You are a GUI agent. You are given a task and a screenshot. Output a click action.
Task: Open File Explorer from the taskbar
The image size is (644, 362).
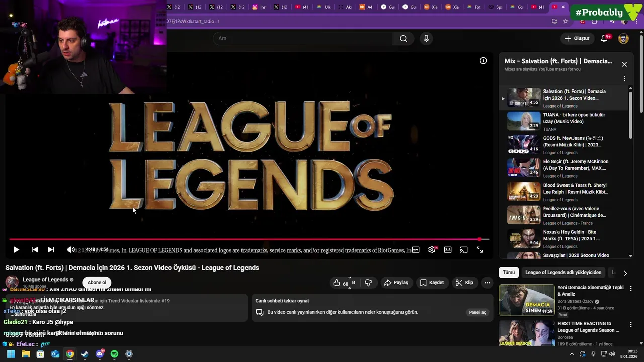coord(26,354)
